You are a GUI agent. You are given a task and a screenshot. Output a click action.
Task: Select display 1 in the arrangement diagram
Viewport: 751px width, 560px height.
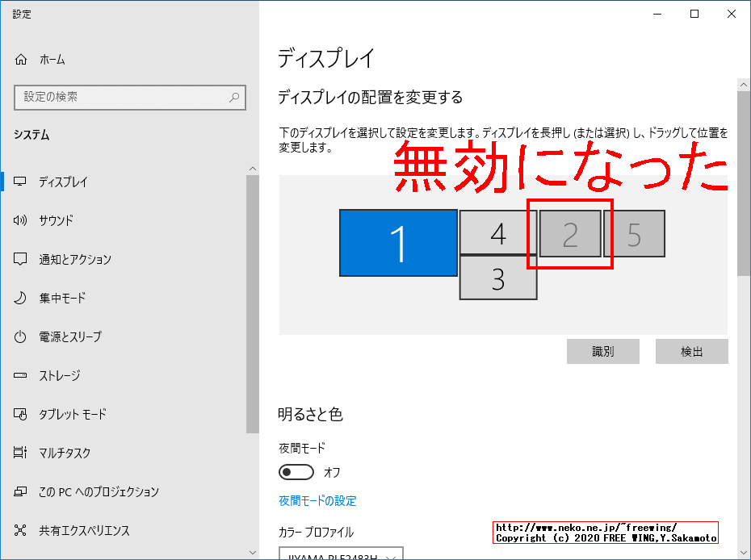[x=398, y=243]
